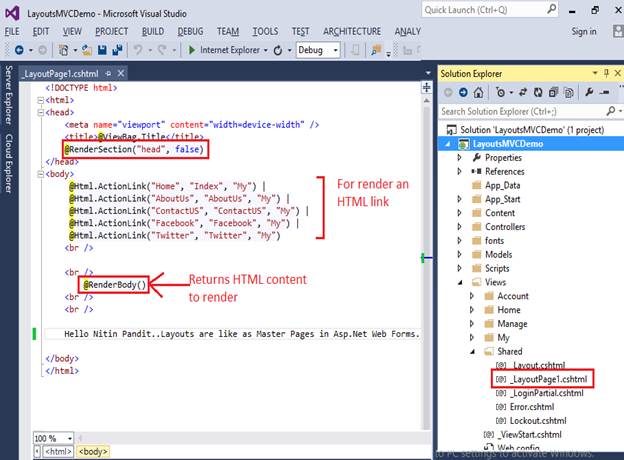
Task: Open the TEAM menu
Action: click(x=228, y=31)
